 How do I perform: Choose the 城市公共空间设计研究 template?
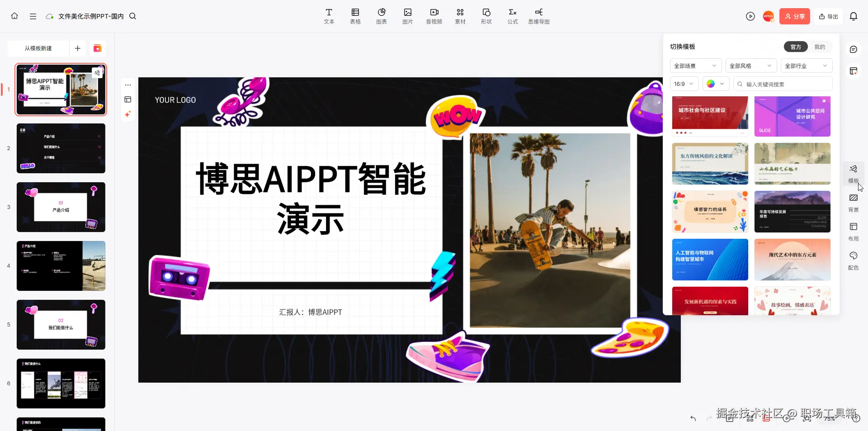click(793, 116)
